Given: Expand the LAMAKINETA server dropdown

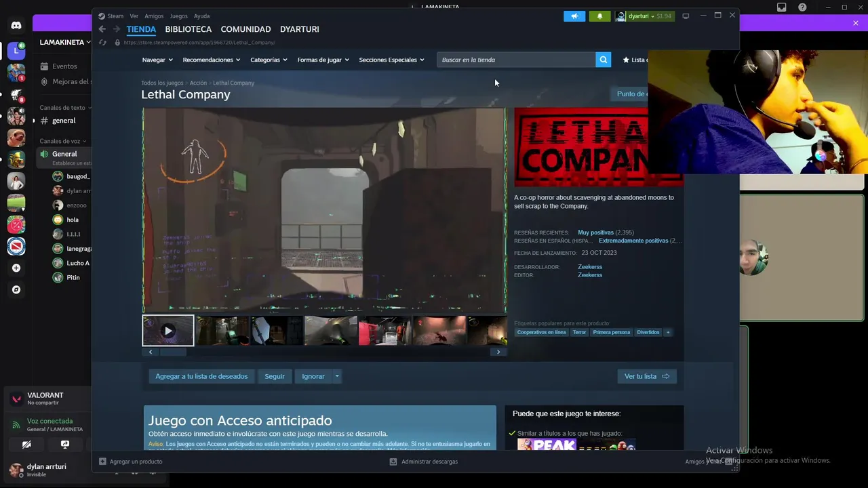Looking at the screenshot, I should coord(64,42).
